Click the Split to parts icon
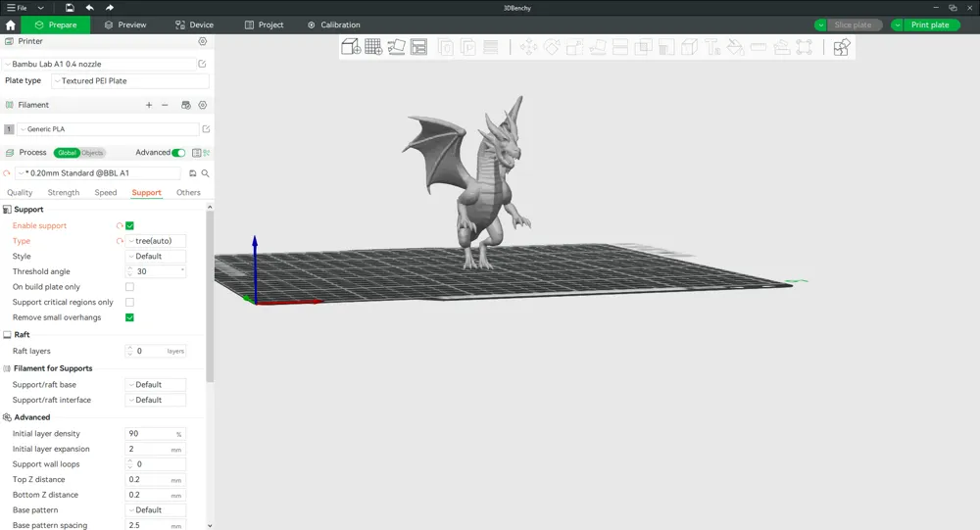 pos(468,47)
